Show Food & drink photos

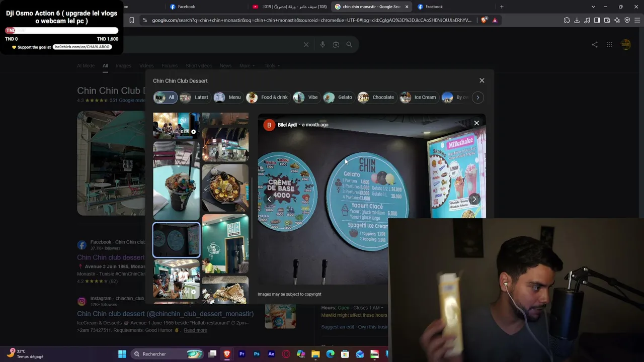(267, 98)
